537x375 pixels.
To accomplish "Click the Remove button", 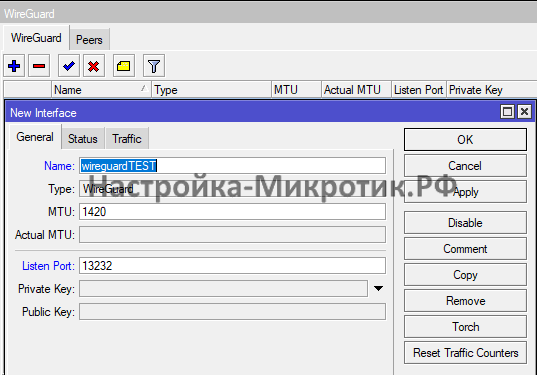I will coord(465,301).
